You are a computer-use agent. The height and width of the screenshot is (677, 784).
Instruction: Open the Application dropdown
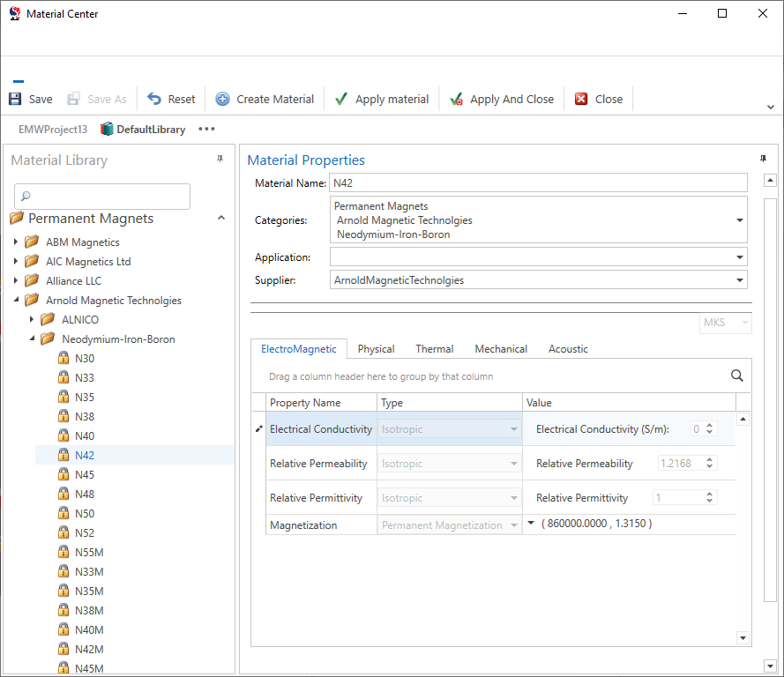click(x=740, y=257)
